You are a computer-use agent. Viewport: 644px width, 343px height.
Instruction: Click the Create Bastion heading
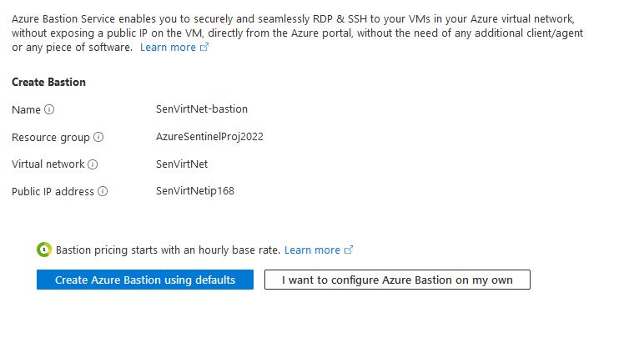[x=49, y=82]
